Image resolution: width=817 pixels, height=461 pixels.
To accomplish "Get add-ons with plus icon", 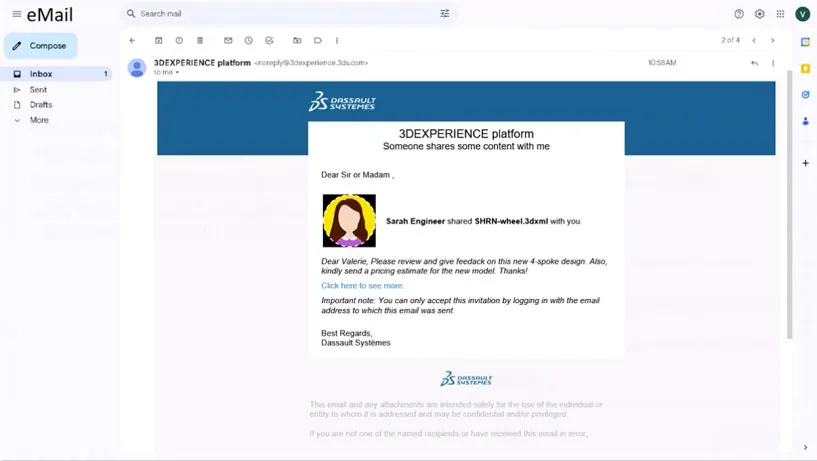I will tap(806, 163).
